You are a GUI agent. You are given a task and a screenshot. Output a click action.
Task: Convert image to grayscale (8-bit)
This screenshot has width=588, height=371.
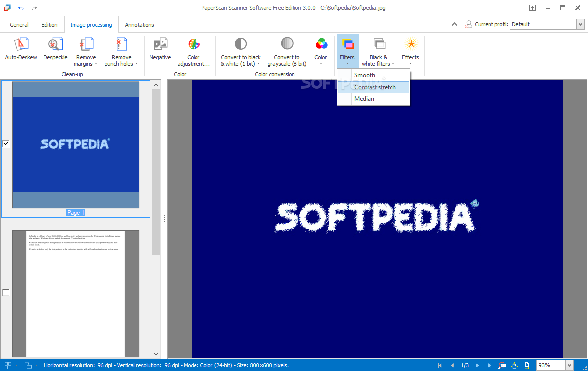coord(287,52)
